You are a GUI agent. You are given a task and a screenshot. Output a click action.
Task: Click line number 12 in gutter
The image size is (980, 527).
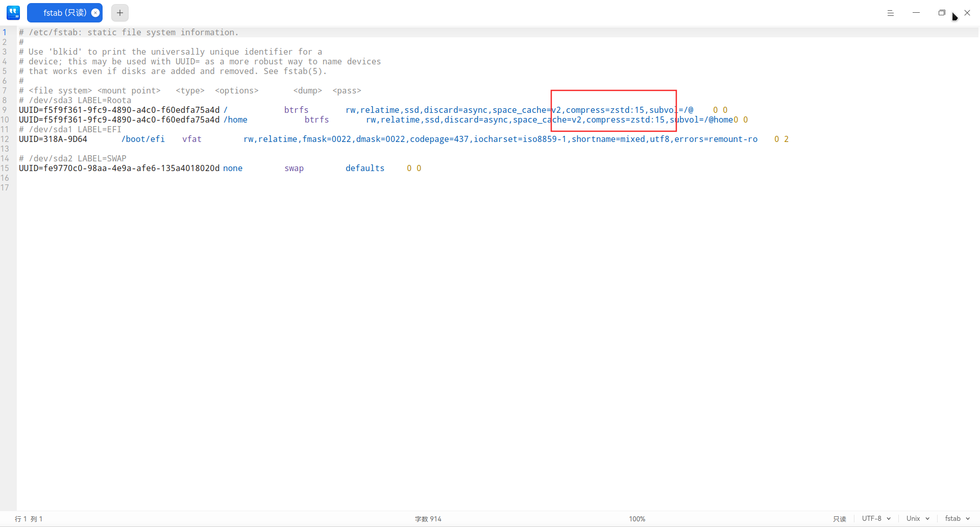(x=5, y=139)
